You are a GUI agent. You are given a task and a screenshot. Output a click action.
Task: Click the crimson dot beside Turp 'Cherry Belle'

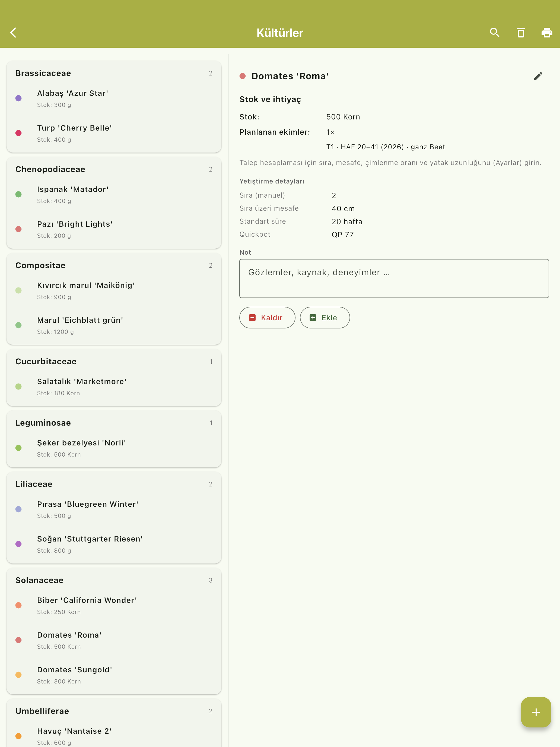point(18,133)
